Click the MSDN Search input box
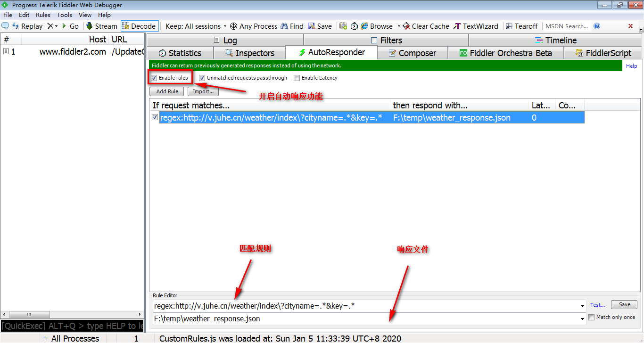The image size is (644, 343). point(567,26)
